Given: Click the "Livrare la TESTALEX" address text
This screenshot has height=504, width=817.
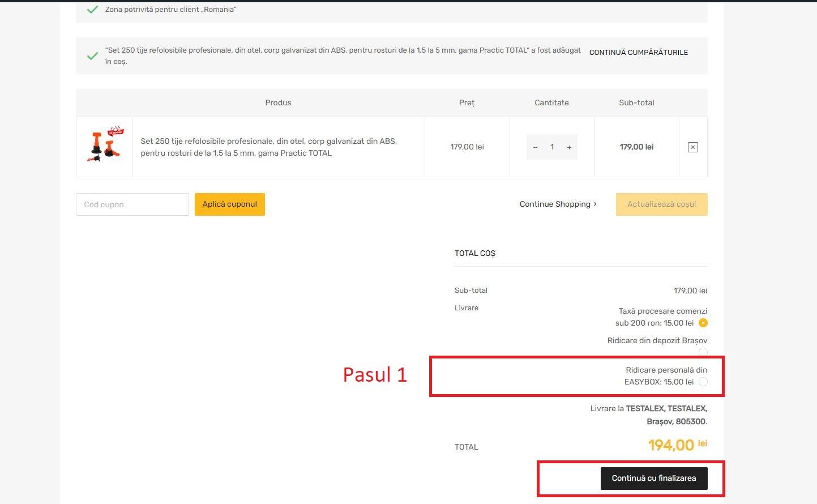Looking at the screenshot, I should [x=648, y=415].
